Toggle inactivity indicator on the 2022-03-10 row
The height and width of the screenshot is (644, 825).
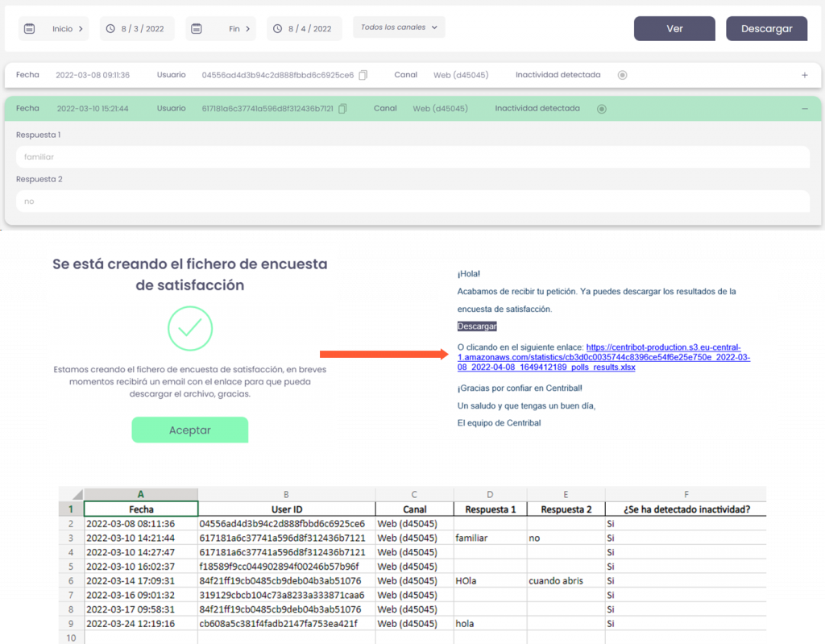coord(602,109)
